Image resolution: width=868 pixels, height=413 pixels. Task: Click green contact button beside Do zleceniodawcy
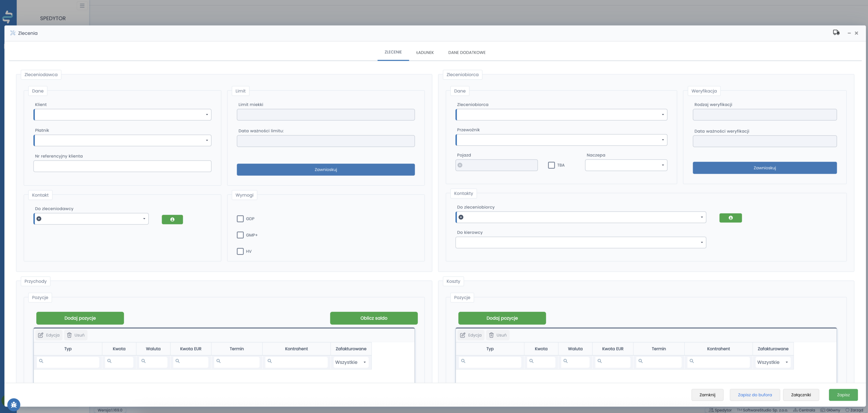(x=172, y=220)
